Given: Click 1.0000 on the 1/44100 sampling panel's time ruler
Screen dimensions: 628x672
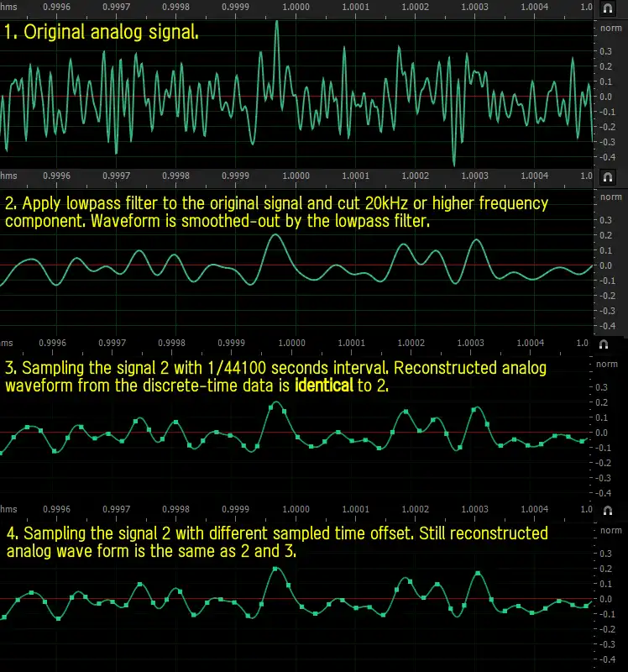Looking at the screenshot, I should pos(291,343).
